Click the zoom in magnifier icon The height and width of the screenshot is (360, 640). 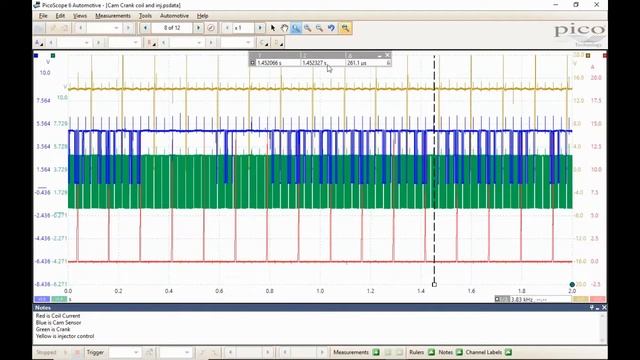click(x=308, y=28)
